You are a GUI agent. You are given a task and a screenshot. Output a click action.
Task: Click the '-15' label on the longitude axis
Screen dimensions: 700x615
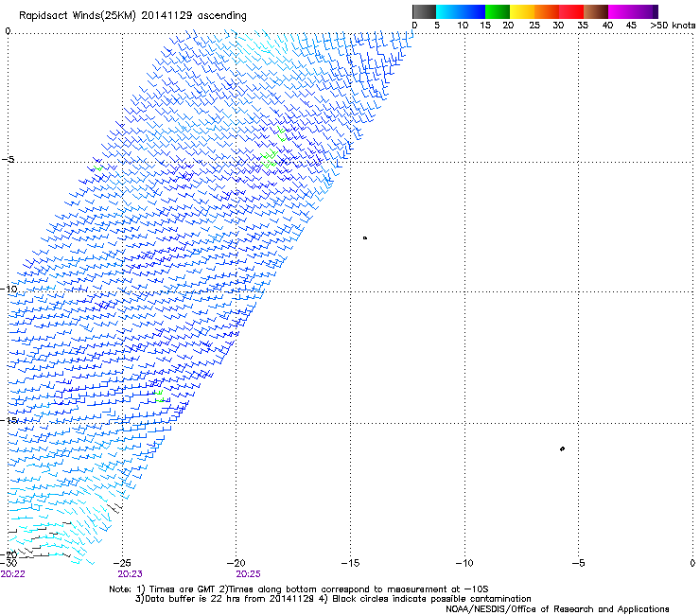pos(350,563)
